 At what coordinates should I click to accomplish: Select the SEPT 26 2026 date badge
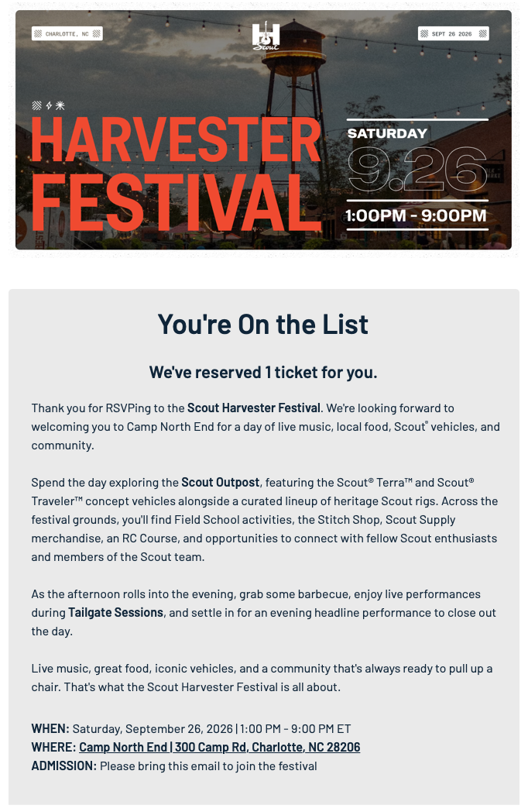click(454, 33)
